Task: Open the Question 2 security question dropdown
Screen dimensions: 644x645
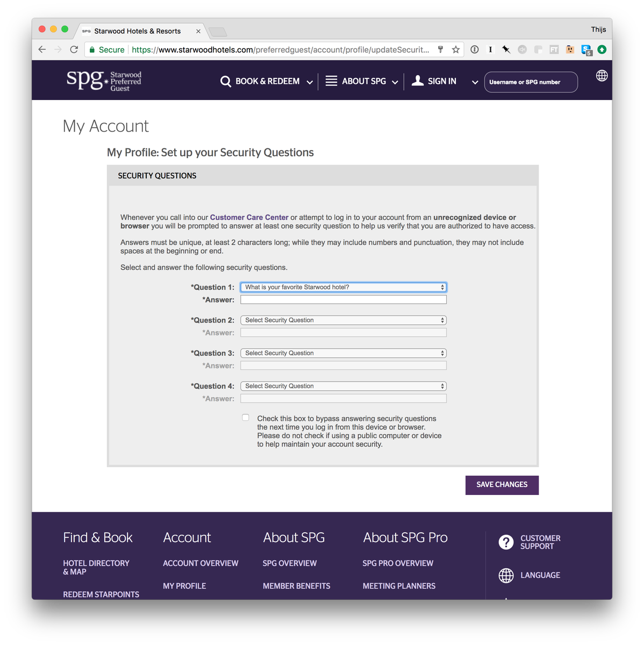Action: tap(344, 320)
